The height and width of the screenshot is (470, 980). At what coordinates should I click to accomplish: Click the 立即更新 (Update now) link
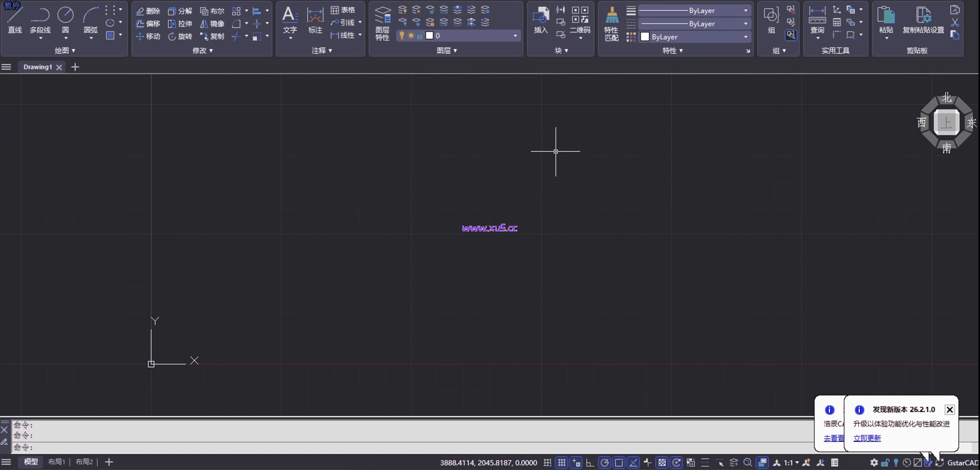point(867,438)
